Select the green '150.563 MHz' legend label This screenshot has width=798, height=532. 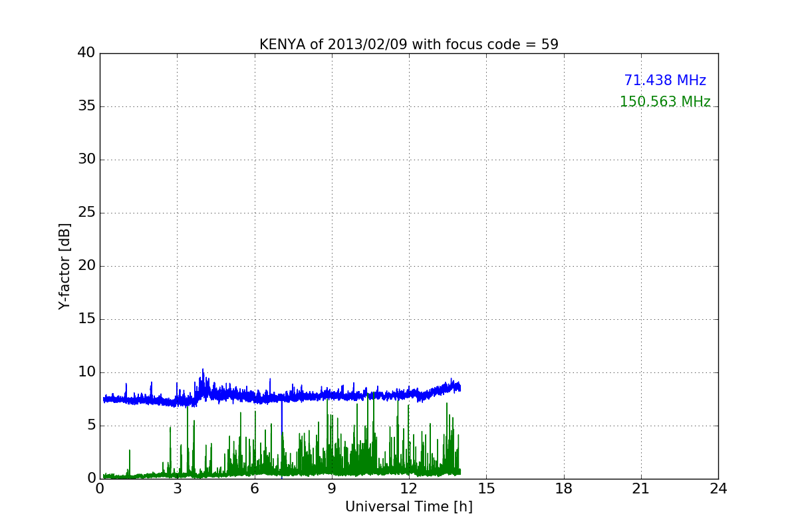665,102
